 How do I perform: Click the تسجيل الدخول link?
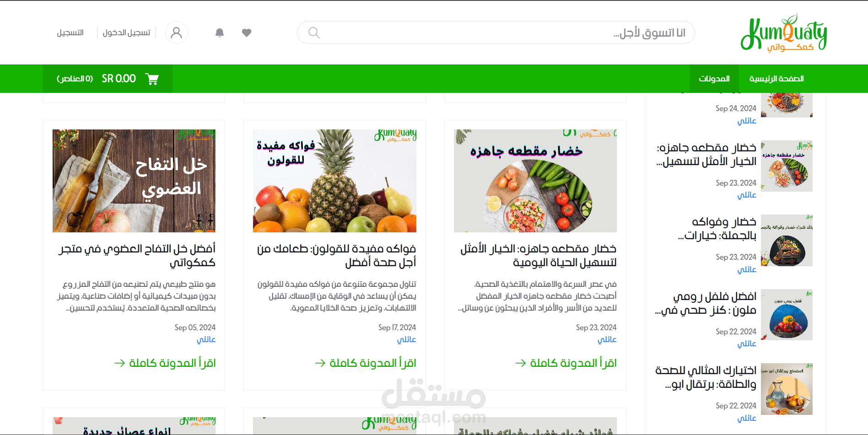126,32
